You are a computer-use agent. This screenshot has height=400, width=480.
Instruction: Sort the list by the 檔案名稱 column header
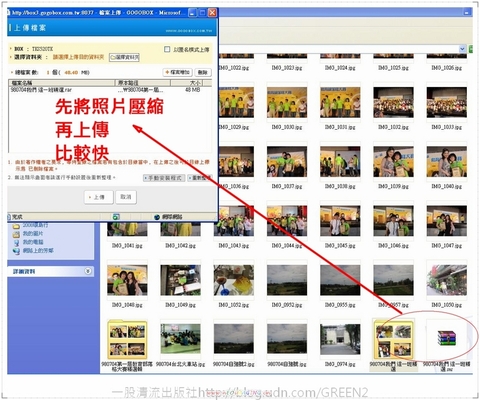(x=61, y=83)
